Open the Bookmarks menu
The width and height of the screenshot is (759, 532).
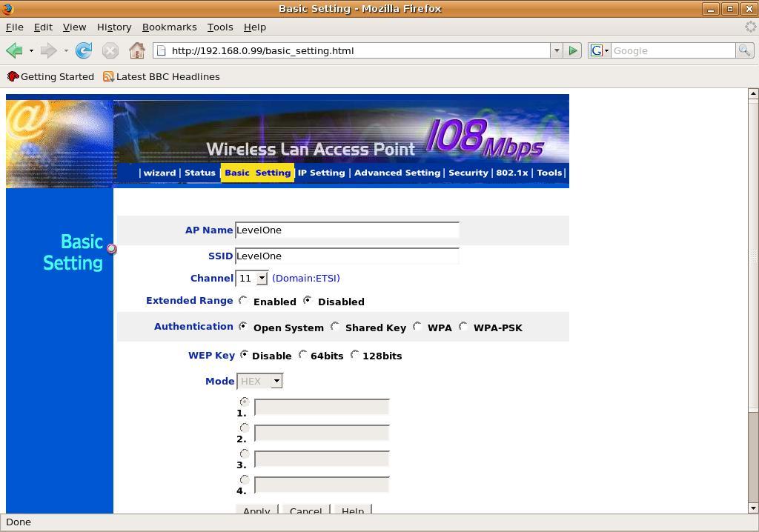[x=170, y=27]
